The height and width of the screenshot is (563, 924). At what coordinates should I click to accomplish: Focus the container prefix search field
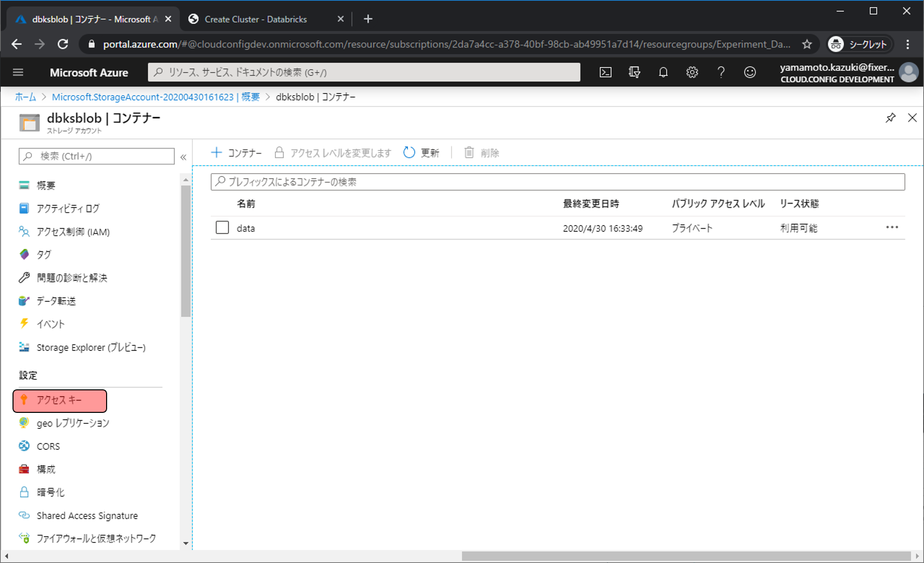[x=558, y=182]
